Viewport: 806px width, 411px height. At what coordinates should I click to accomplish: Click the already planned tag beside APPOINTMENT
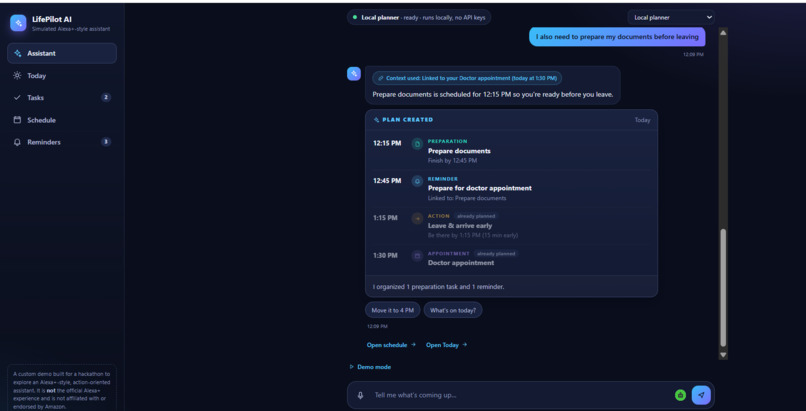tap(496, 254)
